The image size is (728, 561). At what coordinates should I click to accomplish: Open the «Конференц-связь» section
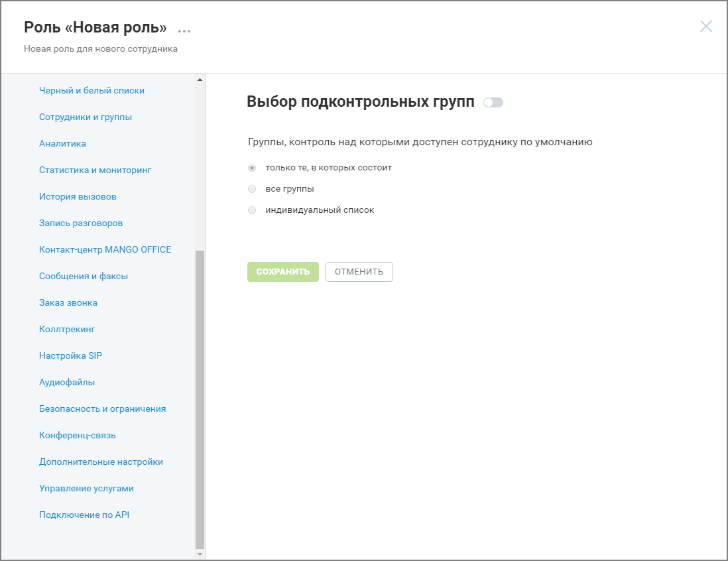click(77, 435)
